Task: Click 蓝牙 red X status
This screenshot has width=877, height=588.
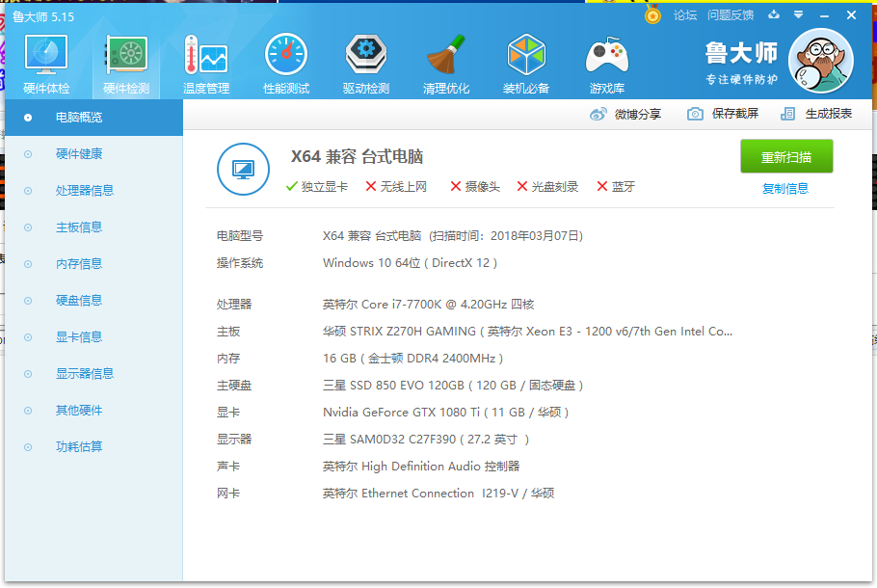Action: tap(616, 187)
